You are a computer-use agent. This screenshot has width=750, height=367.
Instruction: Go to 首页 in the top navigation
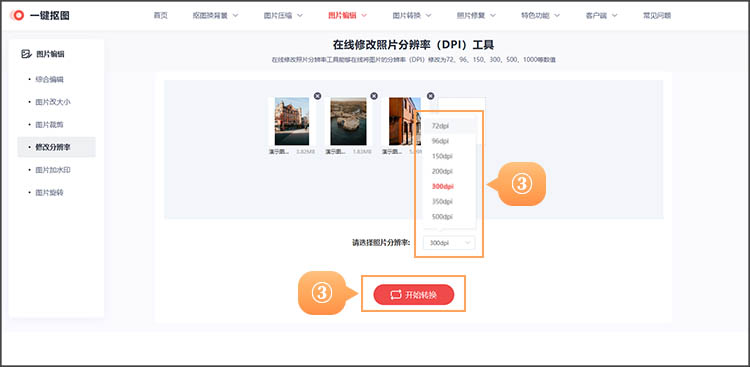[x=161, y=15]
